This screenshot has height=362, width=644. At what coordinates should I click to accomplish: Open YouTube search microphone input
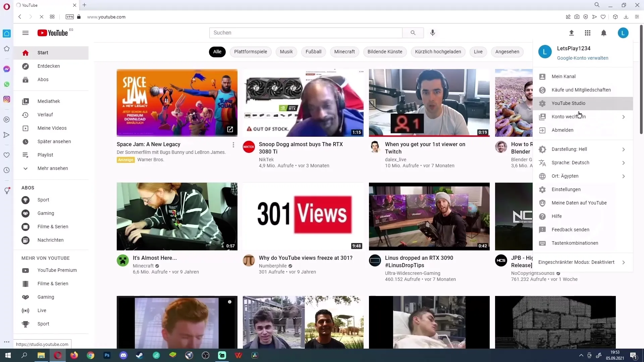coord(433,32)
